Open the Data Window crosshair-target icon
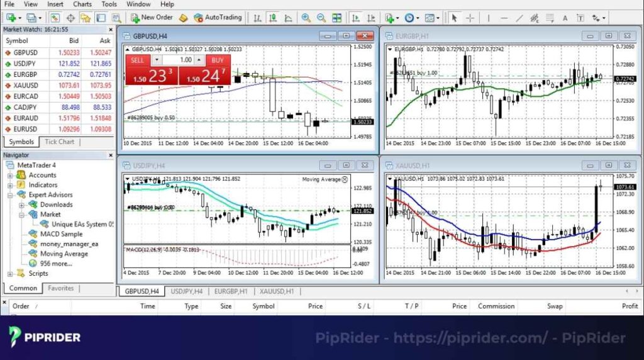The width and height of the screenshot is (644, 360). coord(70,18)
